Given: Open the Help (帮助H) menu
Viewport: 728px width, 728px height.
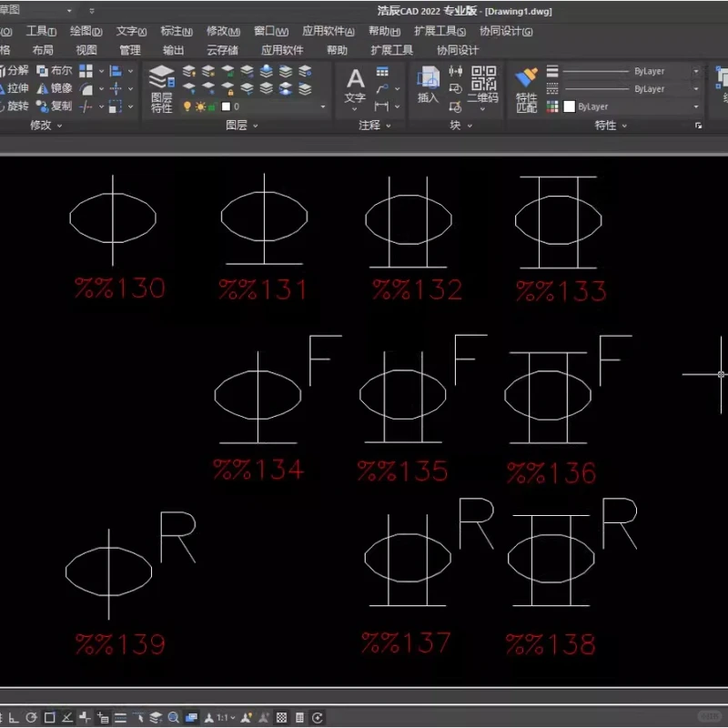Looking at the screenshot, I should [384, 31].
